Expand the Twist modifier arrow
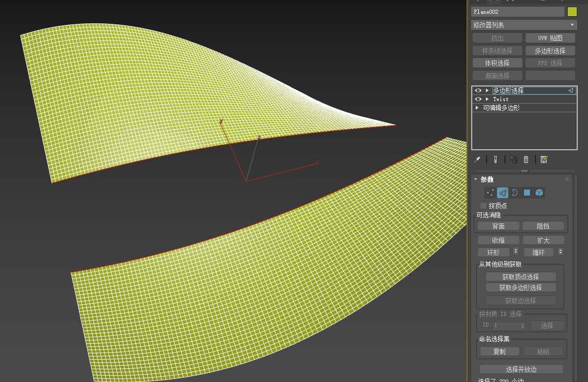This screenshot has height=382, width=588. (487, 99)
